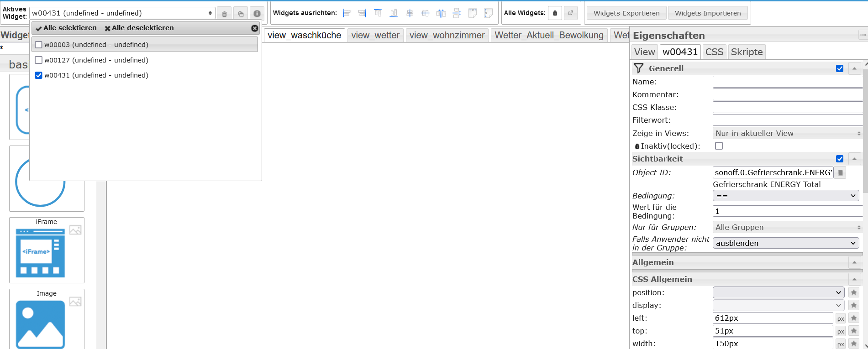Open the Bedingung condition dropdown
Image resolution: width=868 pixels, height=349 pixels.
tap(786, 196)
